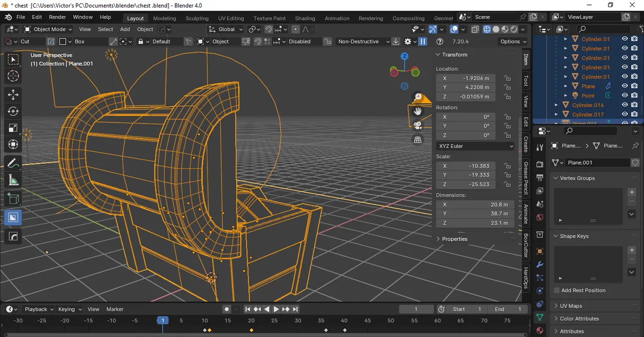Select the Transform tool
Screen dimensions: 644x337
(14, 144)
